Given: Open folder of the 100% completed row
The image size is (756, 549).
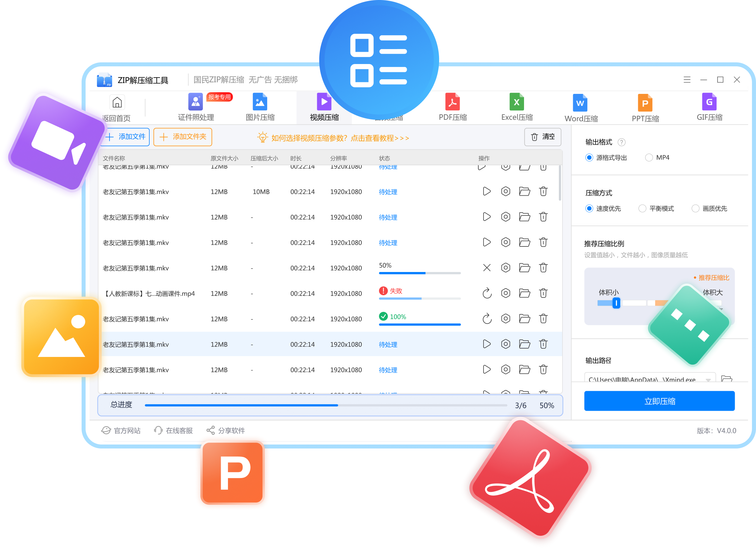Looking at the screenshot, I should tap(525, 318).
